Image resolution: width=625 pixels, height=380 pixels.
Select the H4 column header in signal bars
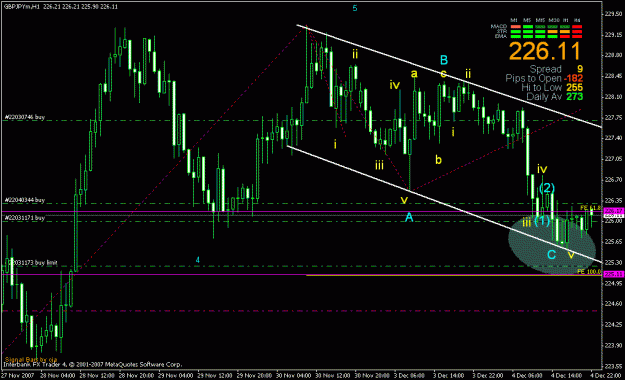click(x=577, y=20)
